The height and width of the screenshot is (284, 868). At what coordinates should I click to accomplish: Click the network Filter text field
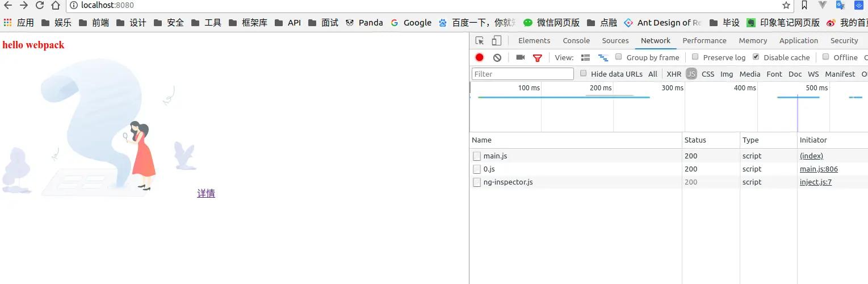[x=522, y=74]
